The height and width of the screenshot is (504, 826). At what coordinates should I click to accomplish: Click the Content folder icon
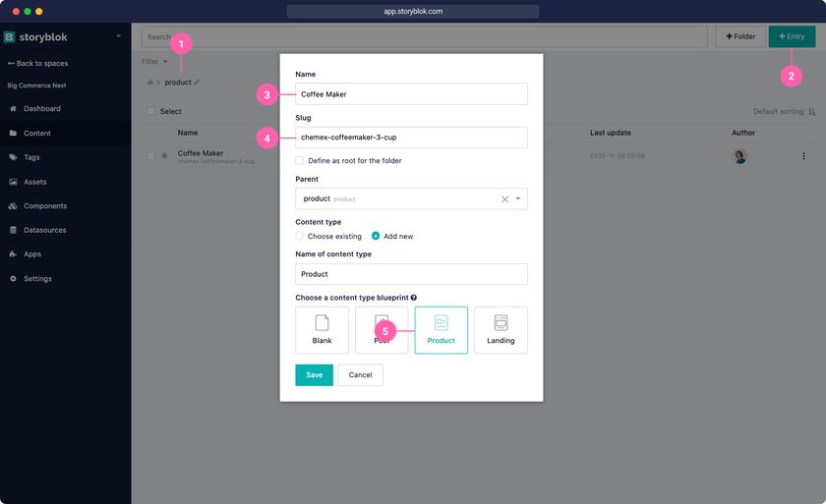tap(13, 133)
